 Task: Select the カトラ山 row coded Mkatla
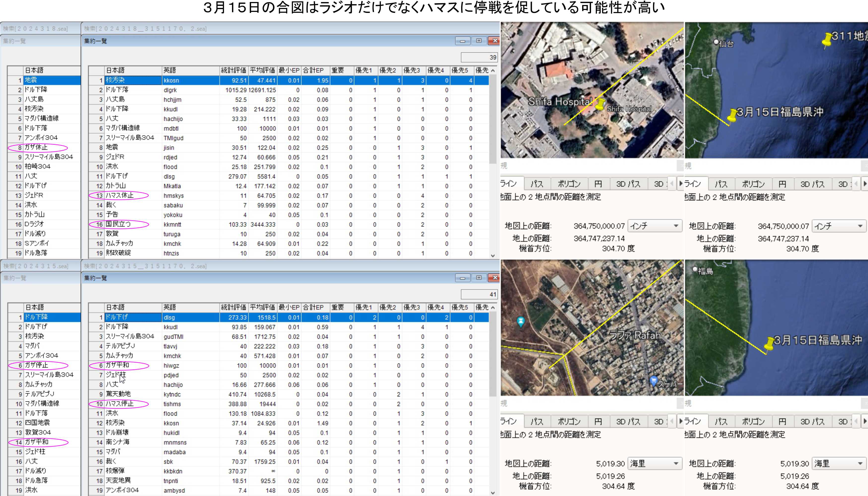(289, 186)
